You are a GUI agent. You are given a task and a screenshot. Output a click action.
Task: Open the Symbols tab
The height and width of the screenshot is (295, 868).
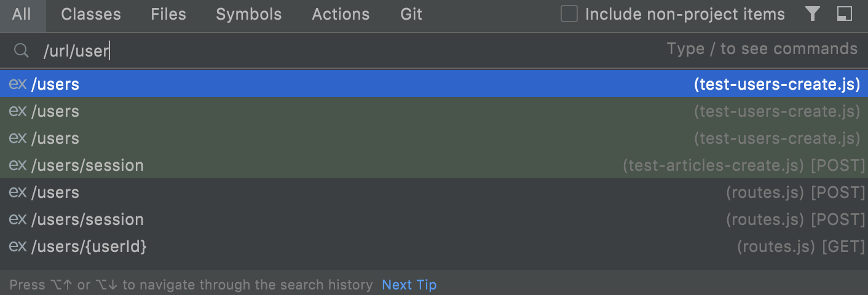pos(248,15)
